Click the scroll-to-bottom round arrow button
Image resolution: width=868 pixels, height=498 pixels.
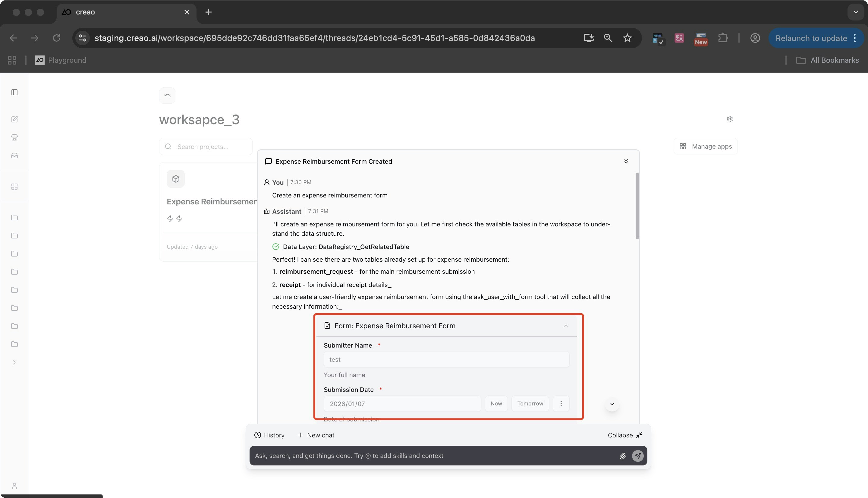coord(612,404)
